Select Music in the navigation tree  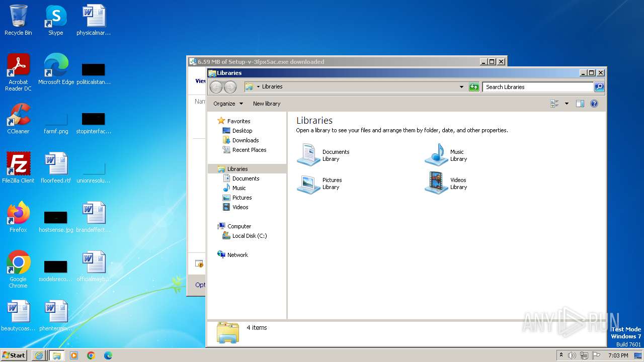(x=239, y=188)
